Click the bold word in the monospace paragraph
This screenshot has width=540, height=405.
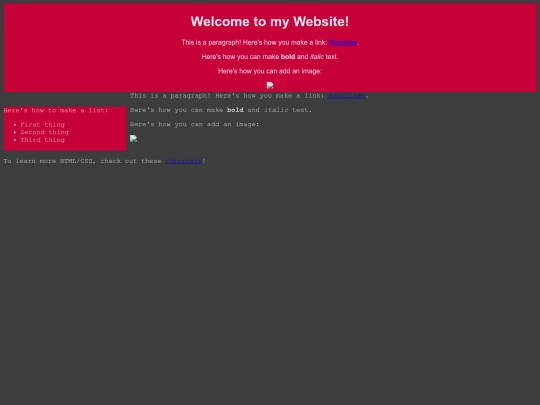pyautogui.click(x=235, y=110)
